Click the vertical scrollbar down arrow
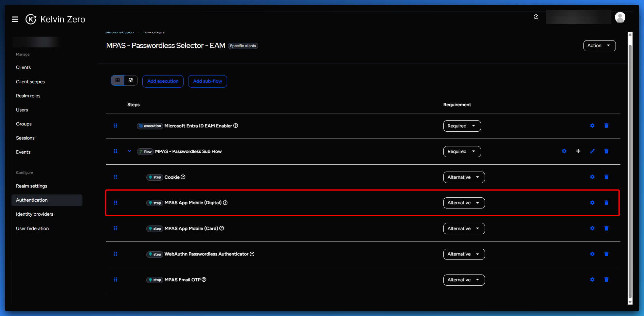 pyautogui.click(x=630, y=302)
